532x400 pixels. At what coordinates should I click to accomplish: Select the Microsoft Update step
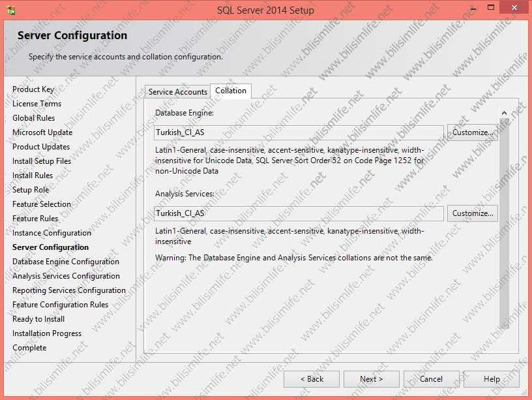point(42,132)
